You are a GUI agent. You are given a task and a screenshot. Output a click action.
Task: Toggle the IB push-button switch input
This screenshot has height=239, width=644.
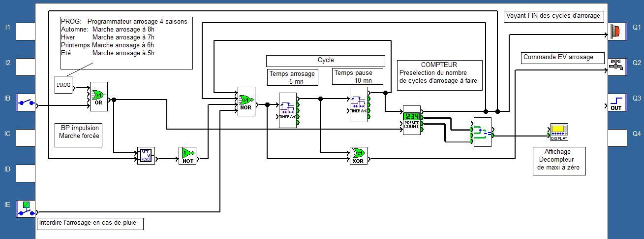click(26, 102)
